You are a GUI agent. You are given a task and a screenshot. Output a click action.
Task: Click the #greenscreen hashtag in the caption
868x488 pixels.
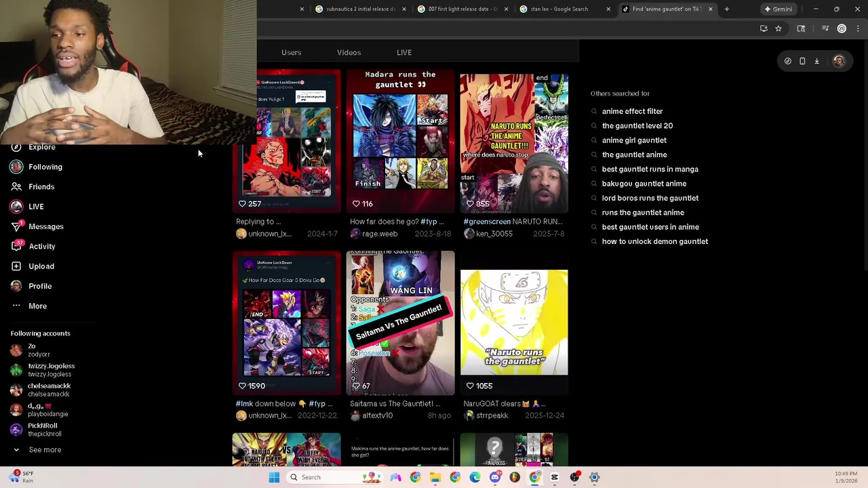(x=487, y=222)
